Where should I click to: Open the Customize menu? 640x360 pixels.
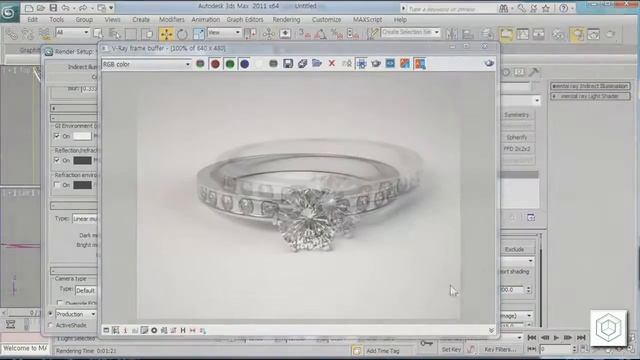[326, 20]
